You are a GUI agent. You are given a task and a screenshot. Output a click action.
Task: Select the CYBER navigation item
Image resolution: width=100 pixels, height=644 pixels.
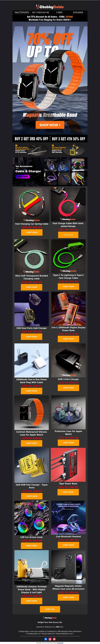(59, 12)
